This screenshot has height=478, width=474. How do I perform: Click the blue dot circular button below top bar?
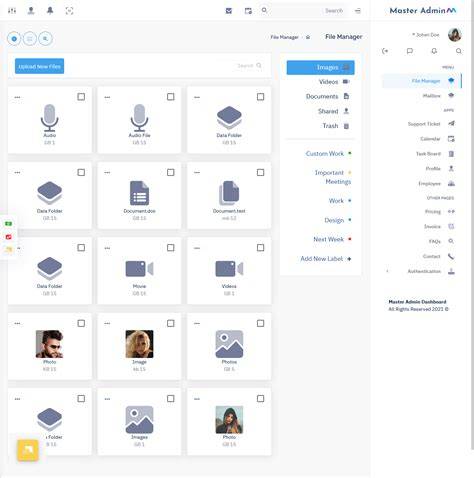[14, 39]
